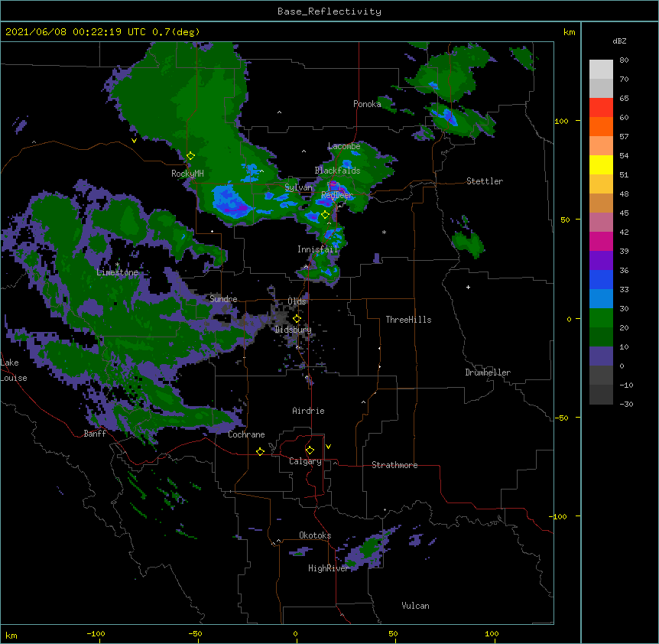This screenshot has height=644, width=659.
Task: Click the Banff town label
Action: click(x=95, y=434)
